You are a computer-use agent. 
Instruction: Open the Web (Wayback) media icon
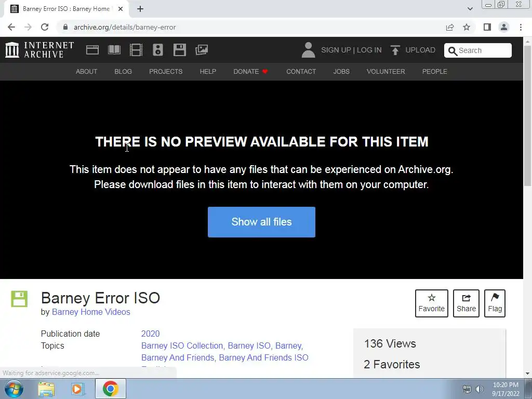click(92, 50)
